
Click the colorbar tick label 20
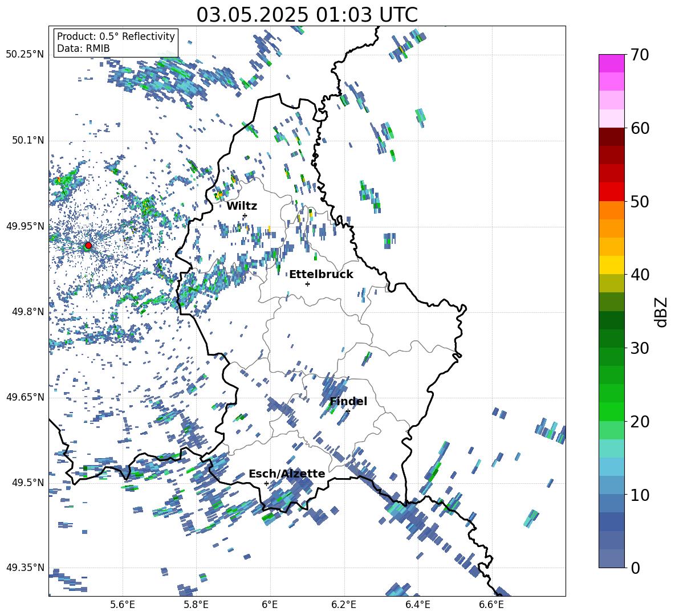(x=640, y=422)
